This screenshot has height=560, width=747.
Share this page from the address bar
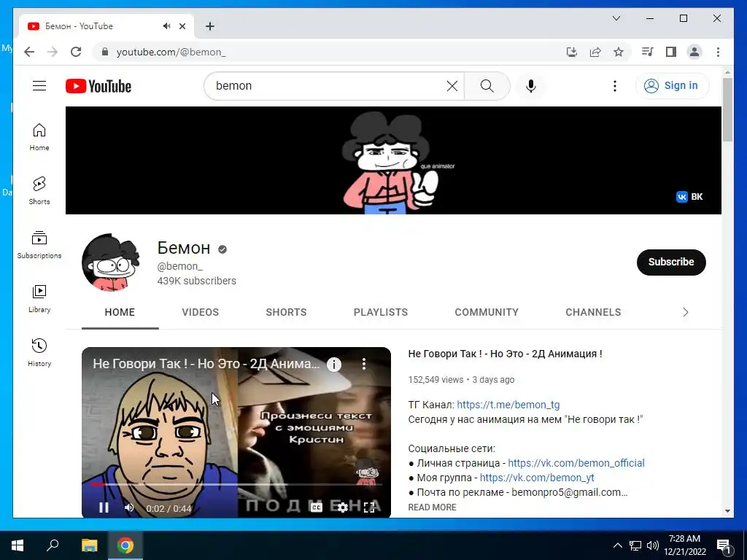[595, 52]
